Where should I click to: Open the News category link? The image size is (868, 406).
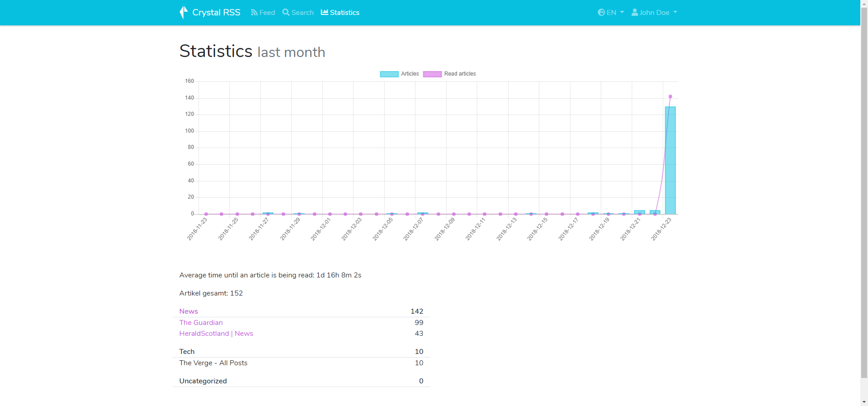click(x=189, y=311)
